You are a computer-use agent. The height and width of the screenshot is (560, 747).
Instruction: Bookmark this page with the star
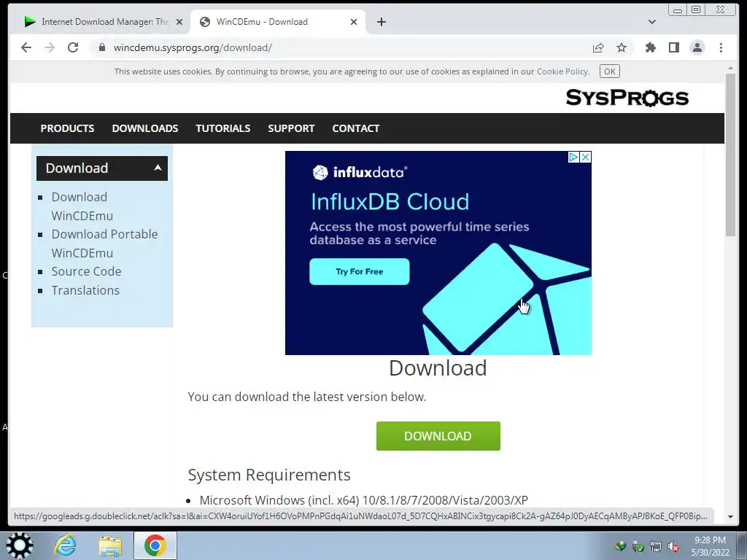(x=622, y=47)
